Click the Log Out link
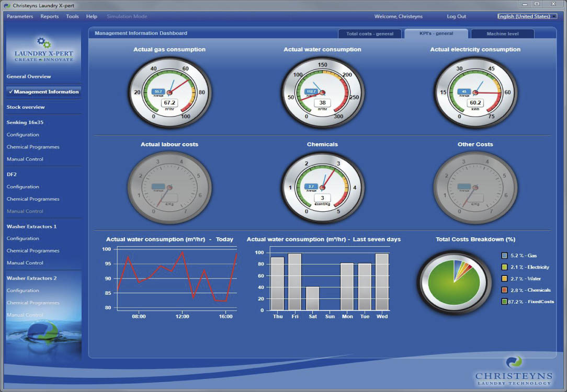 point(456,16)
